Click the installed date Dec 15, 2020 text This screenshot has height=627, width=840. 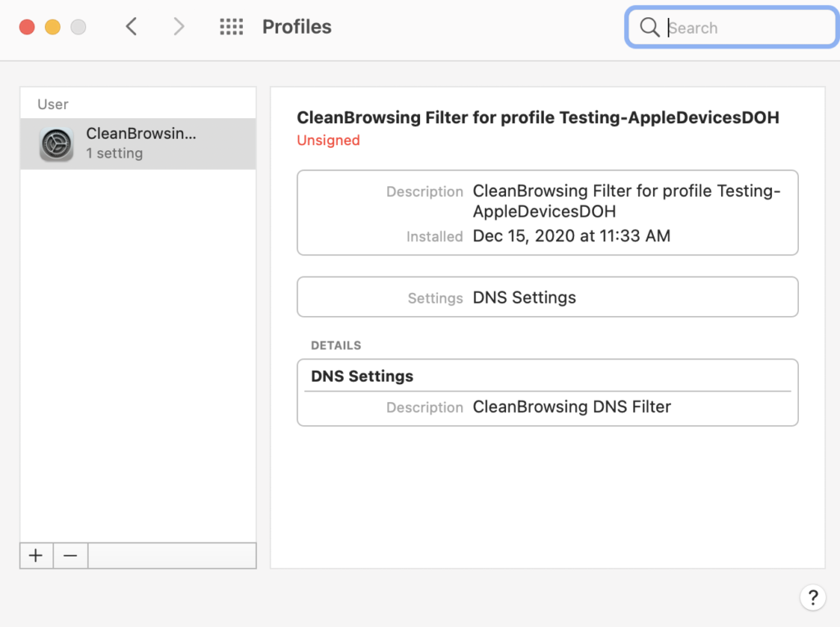tap(572, 236)
